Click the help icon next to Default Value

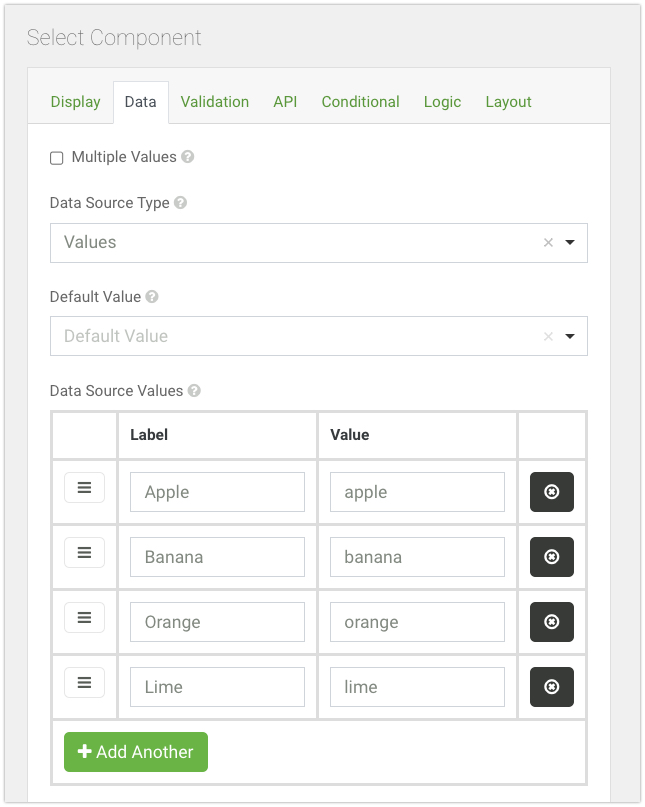[152, 297]
